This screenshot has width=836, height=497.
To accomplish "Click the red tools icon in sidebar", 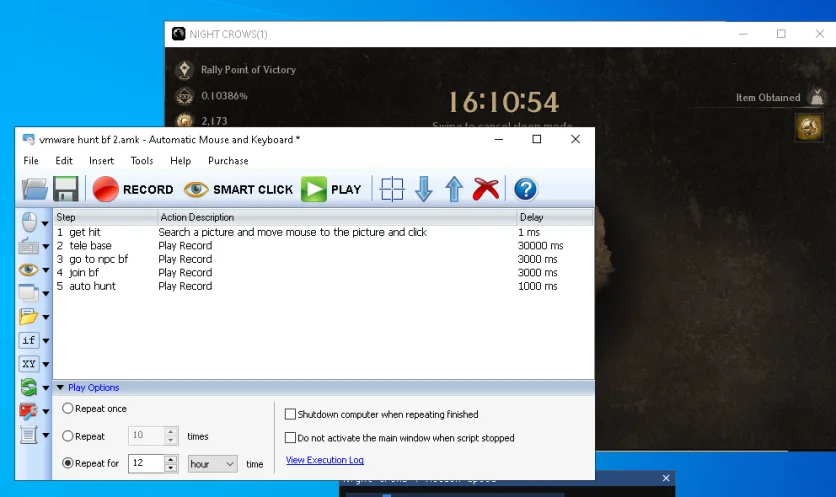I will pos(28,411).
